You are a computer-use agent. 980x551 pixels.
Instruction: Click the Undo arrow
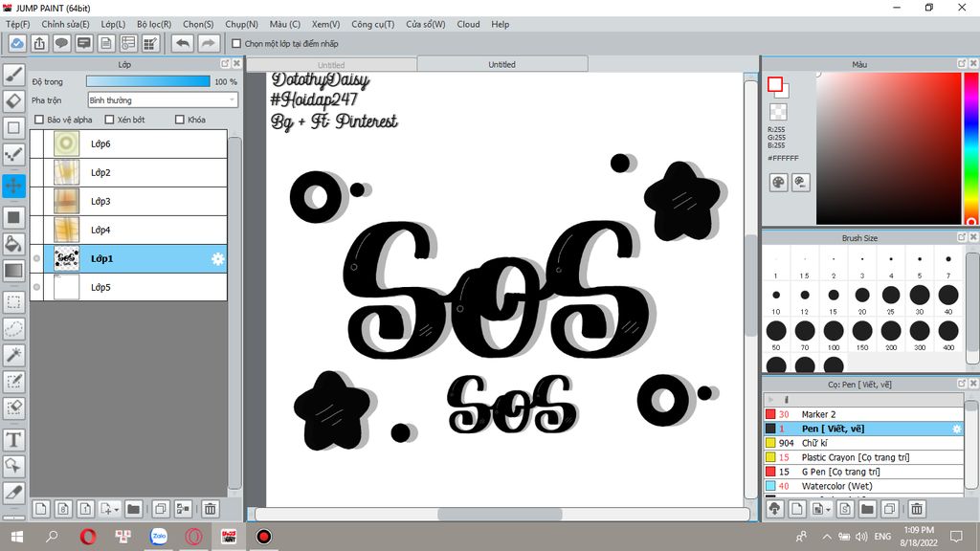point(183,44)
